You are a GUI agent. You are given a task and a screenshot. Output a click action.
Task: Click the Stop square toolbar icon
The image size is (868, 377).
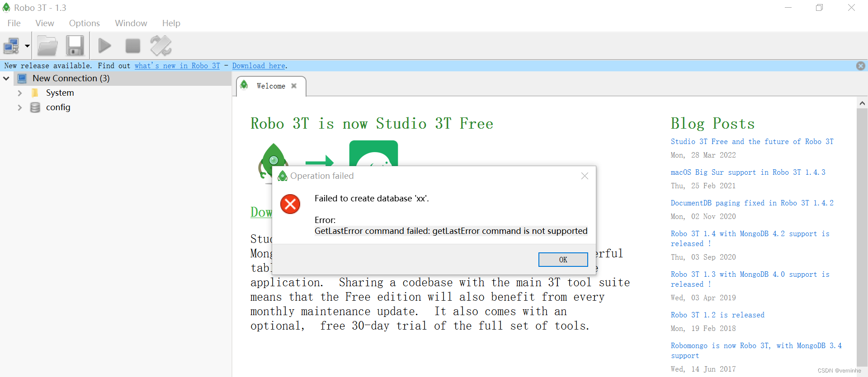coord(132,46)
